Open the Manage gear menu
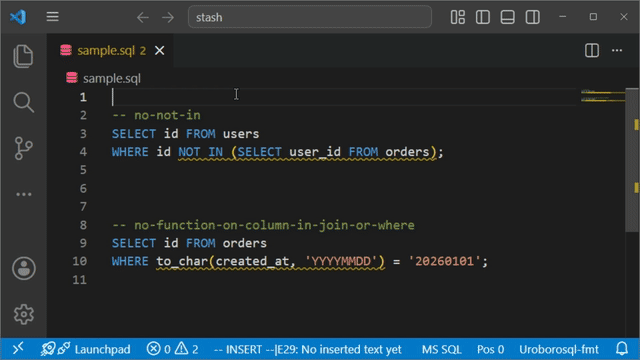 (x=24, y=314)
